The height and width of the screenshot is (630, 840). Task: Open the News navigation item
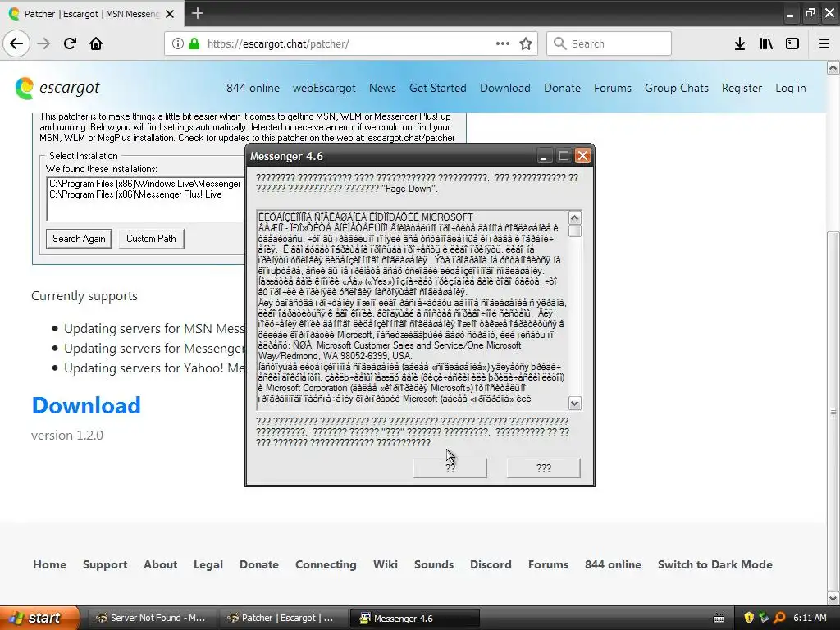(x=382, y=88)
